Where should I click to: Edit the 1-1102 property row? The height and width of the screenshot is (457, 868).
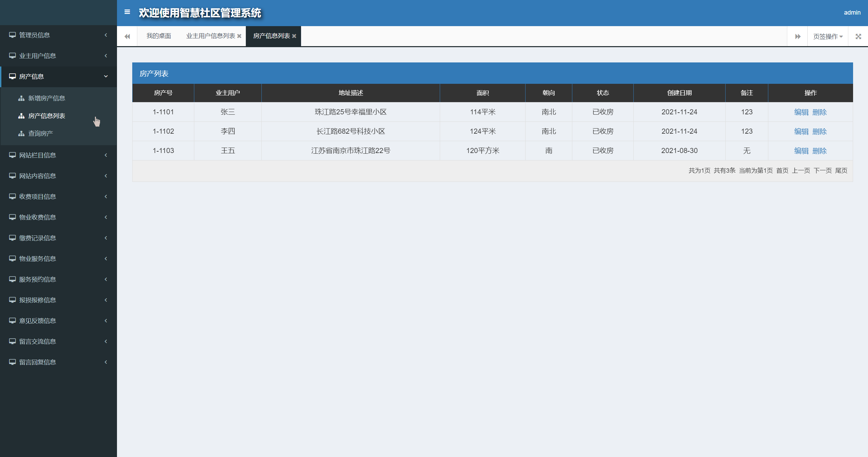click(801, 131)
